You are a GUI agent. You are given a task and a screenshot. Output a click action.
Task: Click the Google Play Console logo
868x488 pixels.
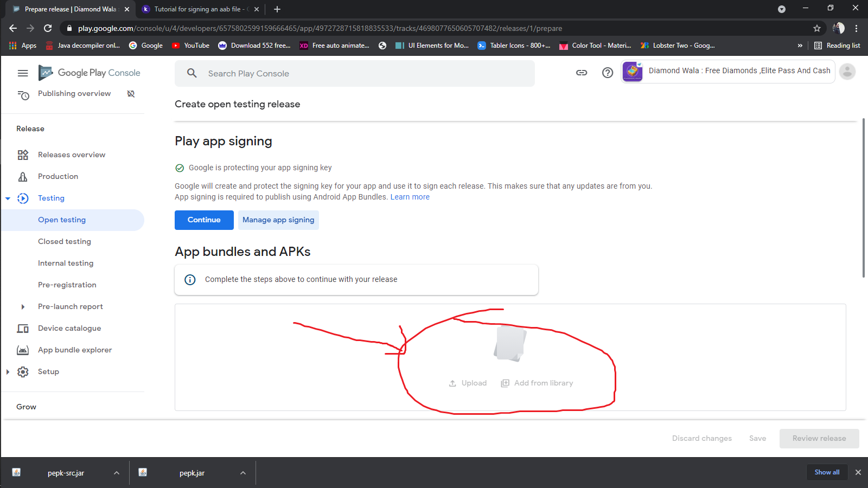click(90, 73)
